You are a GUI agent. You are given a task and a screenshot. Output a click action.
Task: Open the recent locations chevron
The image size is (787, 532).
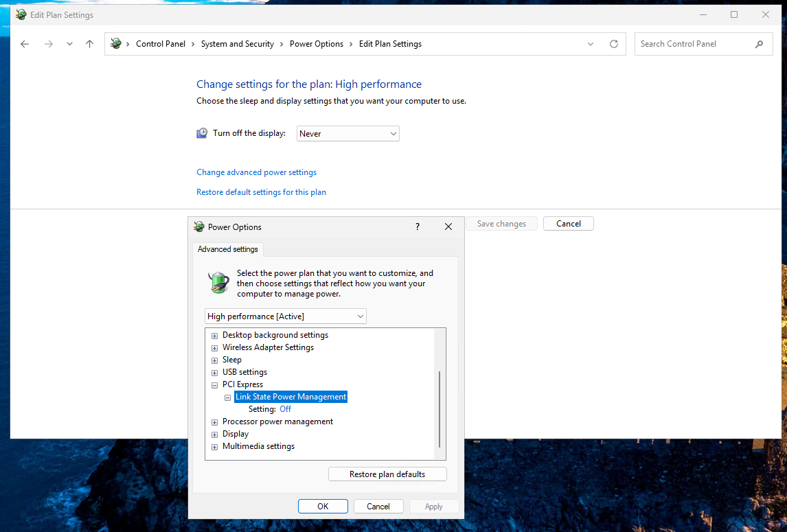(x=69, y=44)
